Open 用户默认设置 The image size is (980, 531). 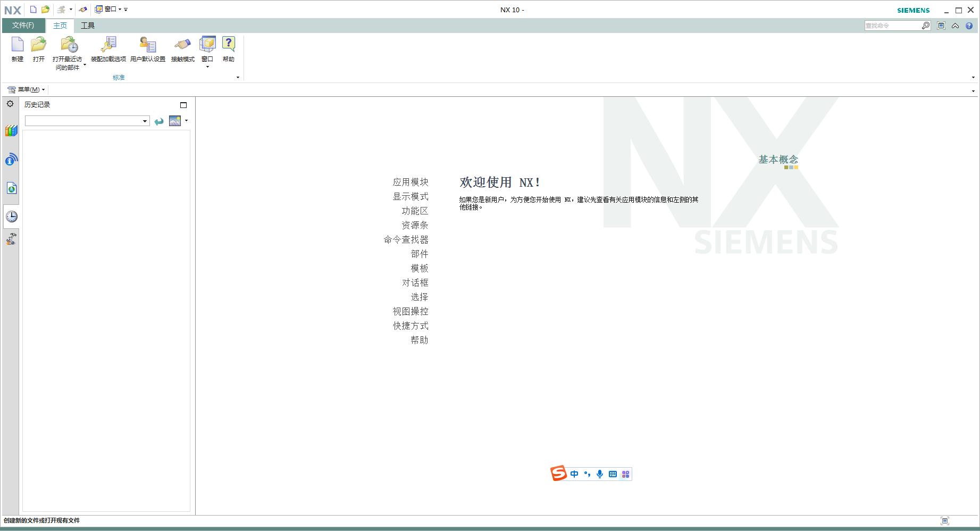(x=148, y=49)
